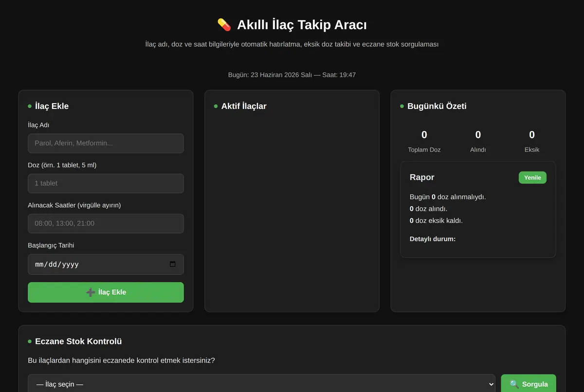Click the İlaç Adı input field
The width and height of the screenshot is (584, 392).
[x=106, y=143]
